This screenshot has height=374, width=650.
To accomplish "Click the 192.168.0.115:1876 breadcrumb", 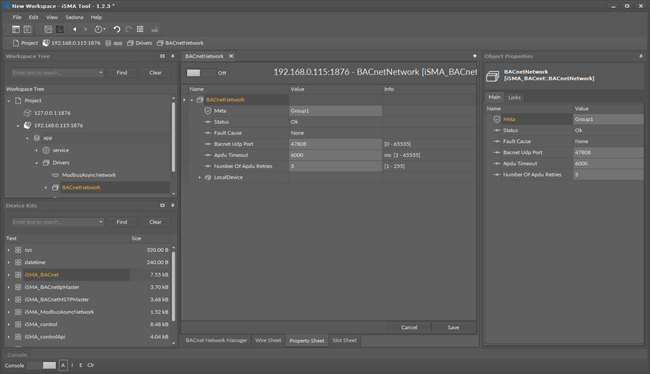I will pos(71,43).
